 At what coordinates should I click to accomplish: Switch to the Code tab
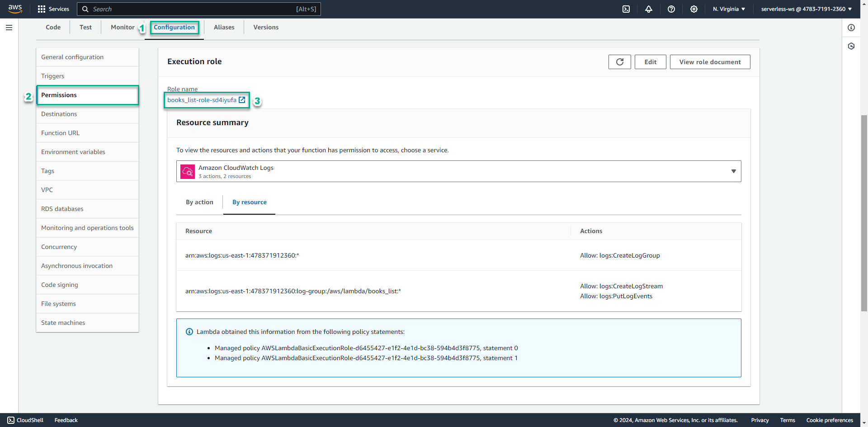pos(53,27)
